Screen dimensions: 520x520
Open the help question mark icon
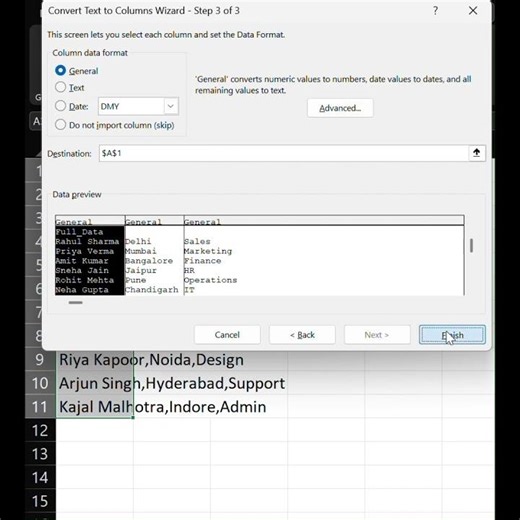[435, 11]
